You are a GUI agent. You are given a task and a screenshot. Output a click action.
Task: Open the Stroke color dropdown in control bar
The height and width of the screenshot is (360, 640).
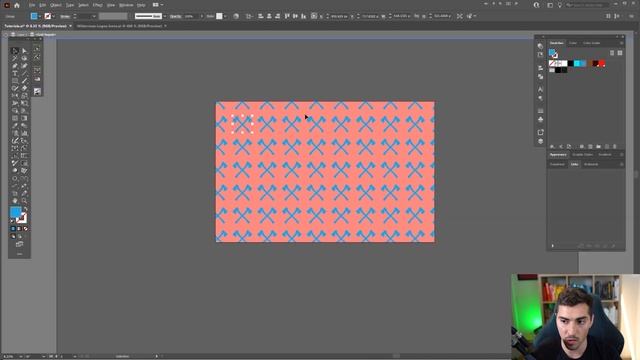pos(53,16)
